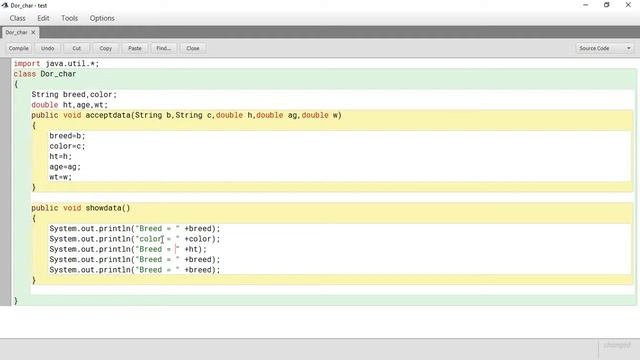Click the 'age=ag;' statement
This screenshot has width=640, height=360.
tap(65, 167)
